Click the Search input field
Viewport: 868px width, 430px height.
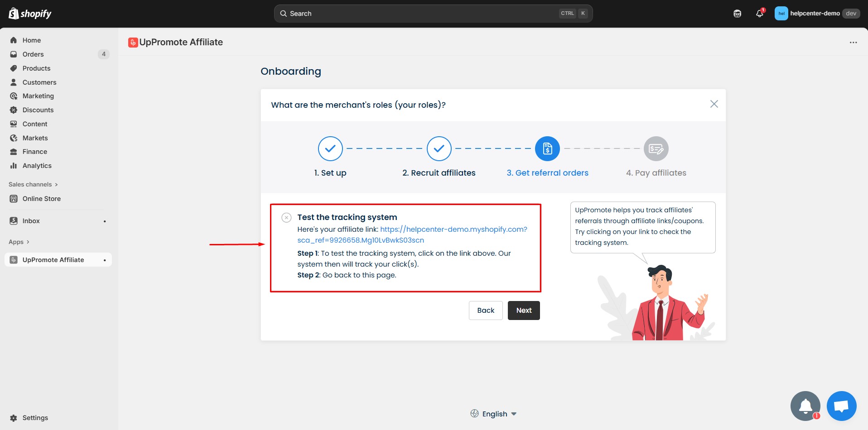(433, 14)
